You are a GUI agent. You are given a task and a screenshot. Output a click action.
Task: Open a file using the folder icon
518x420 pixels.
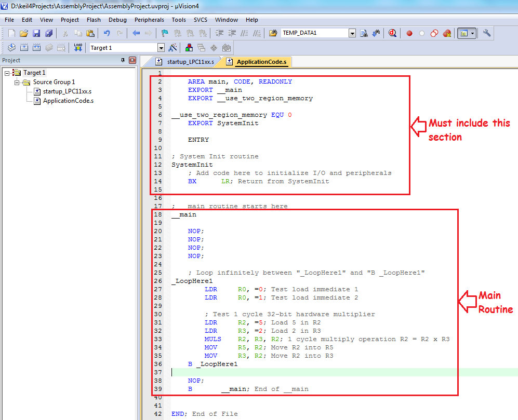coord(24,33)
